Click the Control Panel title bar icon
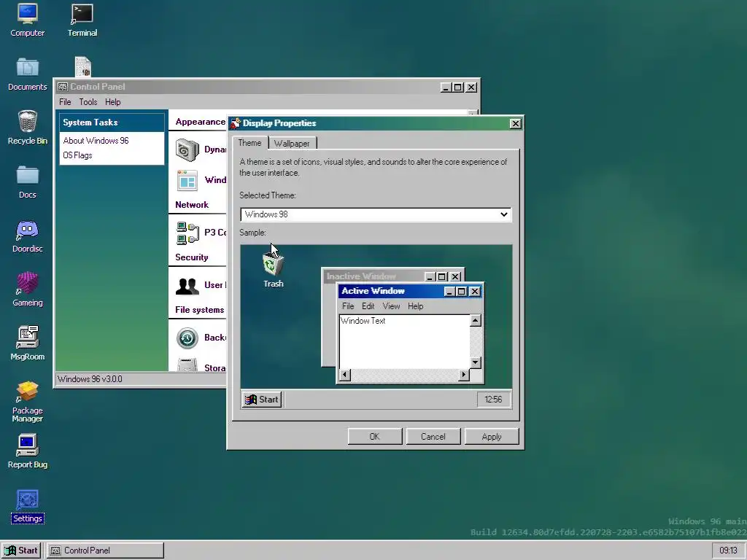747x560 pixels. click(x=63, y=87)
